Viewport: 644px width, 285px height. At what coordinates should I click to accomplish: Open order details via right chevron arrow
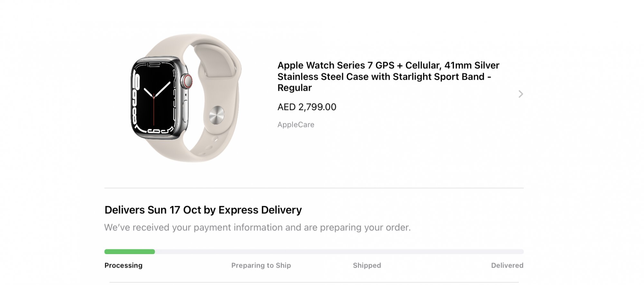pos(521,94)
